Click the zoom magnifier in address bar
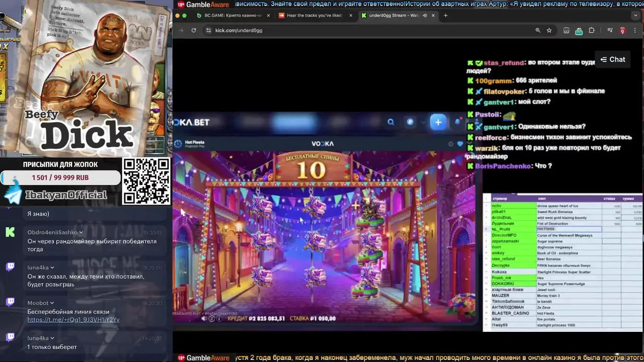This screenshot has width=644, height=362. click(538, 30)
